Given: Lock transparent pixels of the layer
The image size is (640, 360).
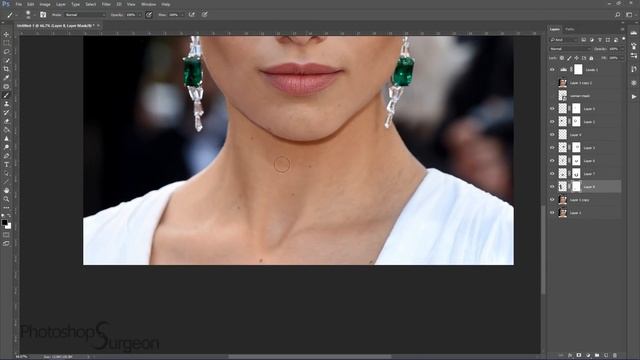Looking at the screenshot, I should (562, 58).
